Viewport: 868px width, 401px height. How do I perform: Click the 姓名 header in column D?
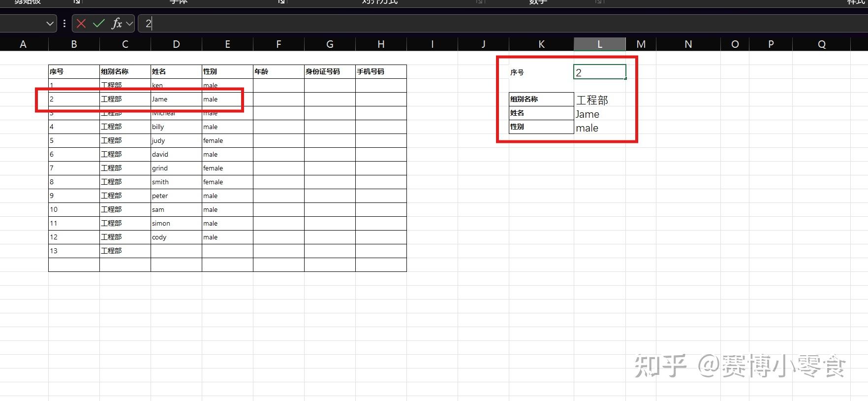[176, 71]
